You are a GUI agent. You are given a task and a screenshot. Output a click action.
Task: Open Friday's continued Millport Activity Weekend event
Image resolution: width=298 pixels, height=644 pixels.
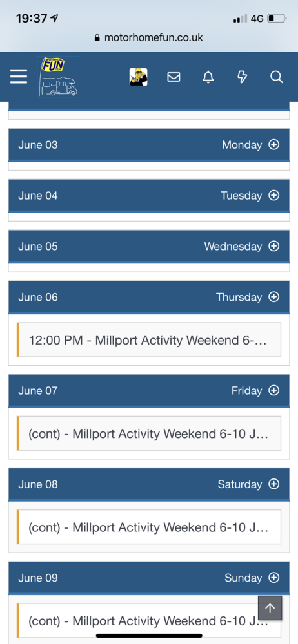pos(149,433)
